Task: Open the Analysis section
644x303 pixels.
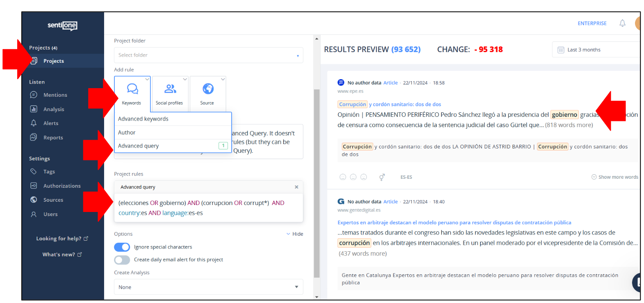Action: coord(54,109)
